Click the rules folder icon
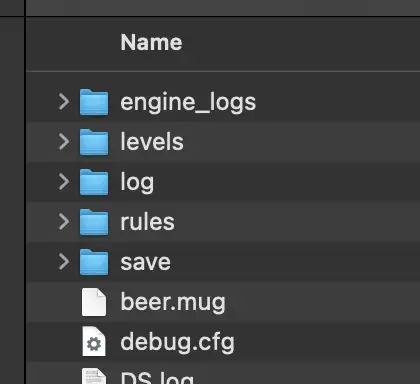420x384 pixels. [94, 222]
